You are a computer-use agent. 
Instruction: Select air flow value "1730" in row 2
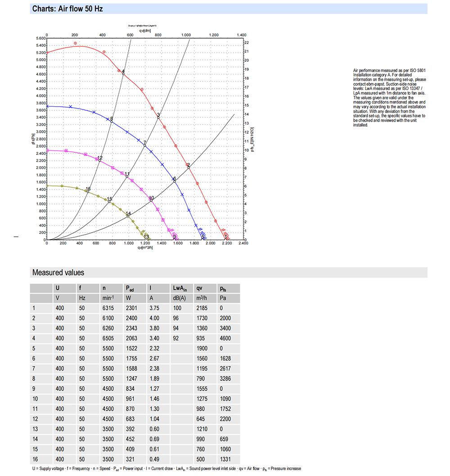(202, 318)
